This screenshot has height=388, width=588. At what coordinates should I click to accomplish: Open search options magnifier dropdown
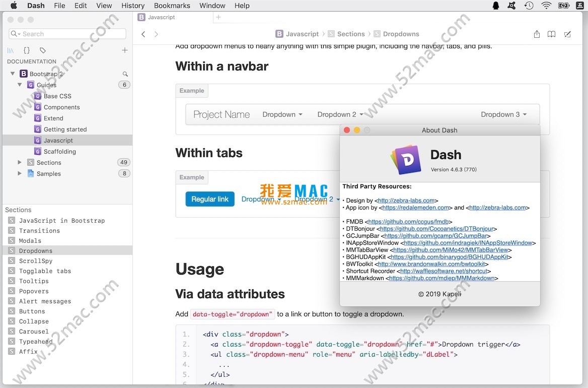[15, 34]
